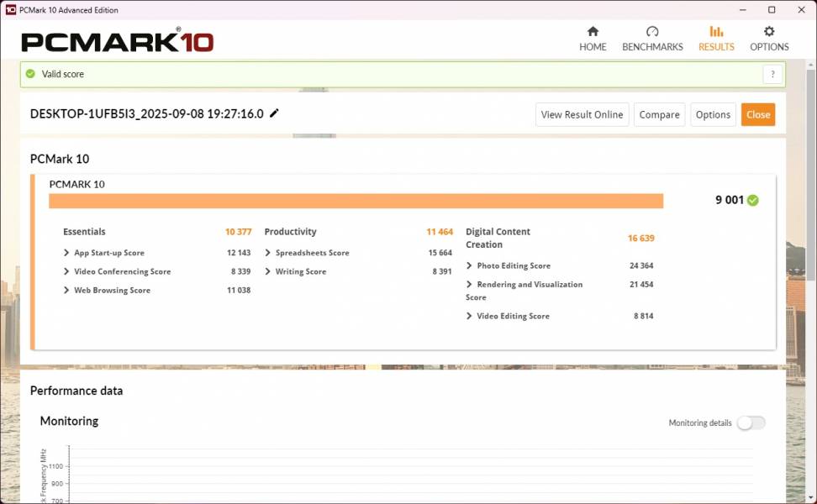Open the Benchmarks gauge icon

coord(652,32)
